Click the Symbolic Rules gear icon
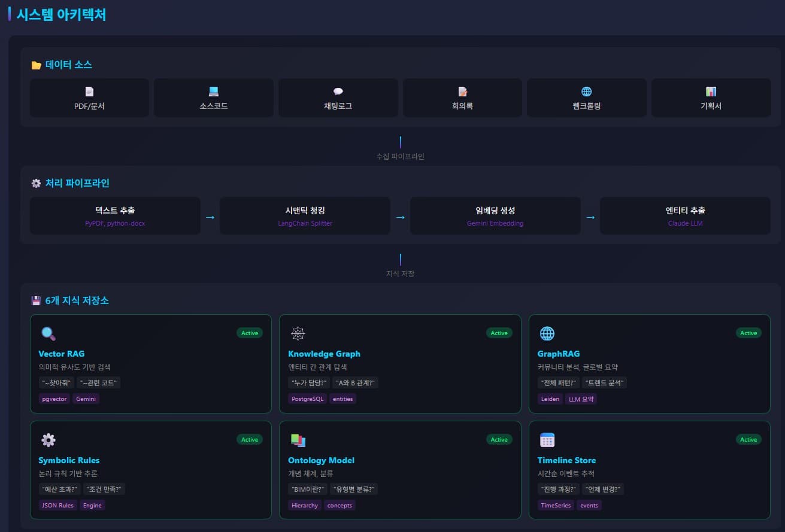This screenshot has height=532, width=785. point(48,440)
